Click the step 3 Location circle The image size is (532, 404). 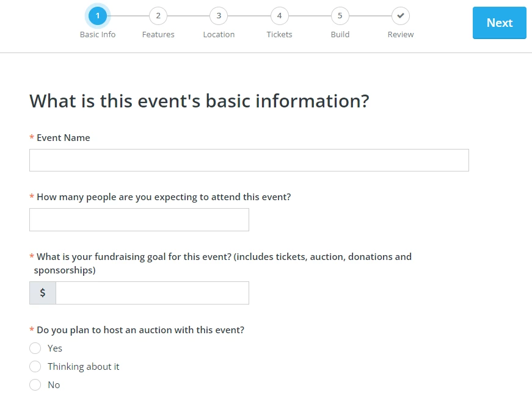tap(218, 16)
